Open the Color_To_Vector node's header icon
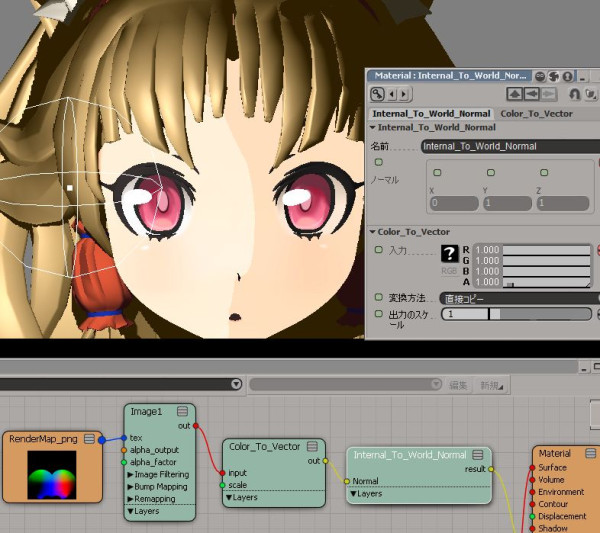 pyautogui.click(x=314, y=447)
